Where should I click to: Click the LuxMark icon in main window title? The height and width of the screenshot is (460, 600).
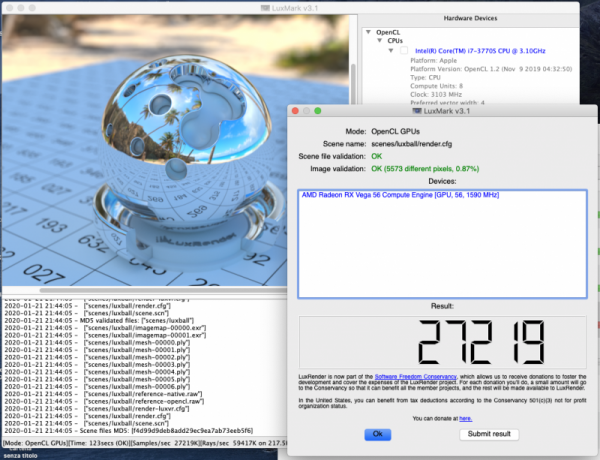(265, 8)
